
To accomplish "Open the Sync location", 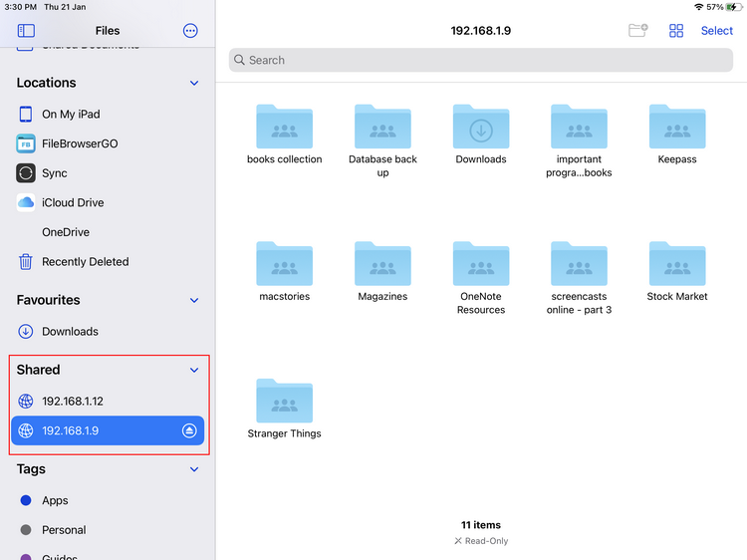I will pyautogui.click(x=108, y=173).
